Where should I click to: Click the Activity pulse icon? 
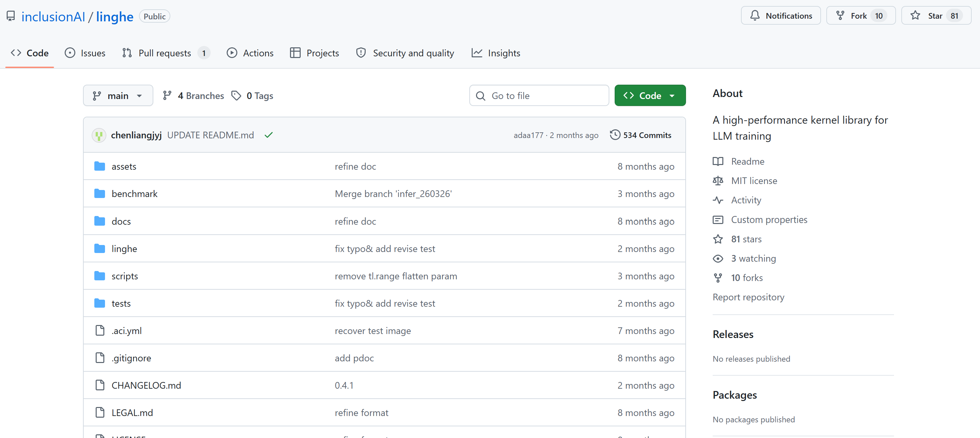(x=718, y=200)
